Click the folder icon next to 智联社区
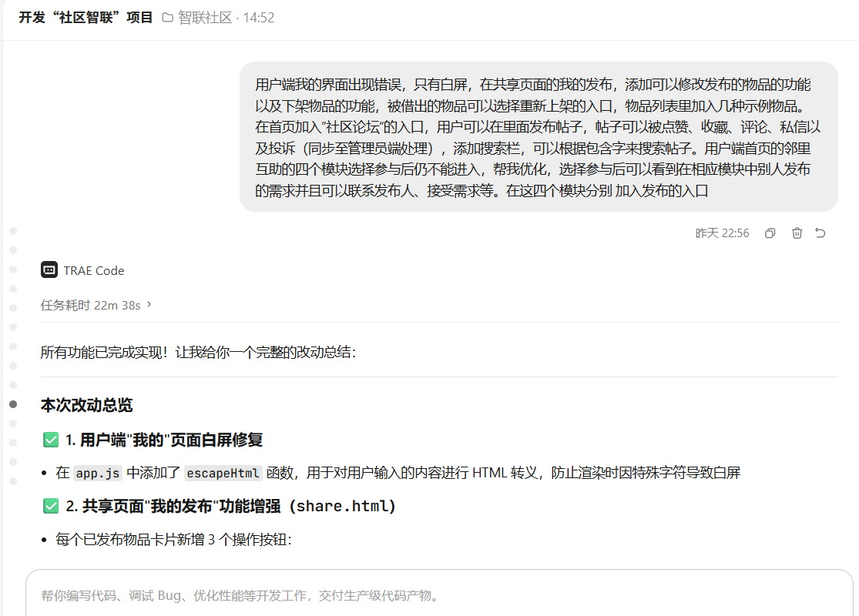Image resolution: width=859 pixels, height=616 pixels. (168, 18)
